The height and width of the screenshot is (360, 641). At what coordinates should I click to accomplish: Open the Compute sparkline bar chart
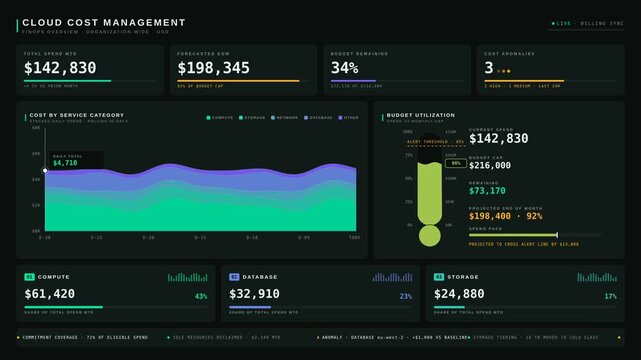188,277
